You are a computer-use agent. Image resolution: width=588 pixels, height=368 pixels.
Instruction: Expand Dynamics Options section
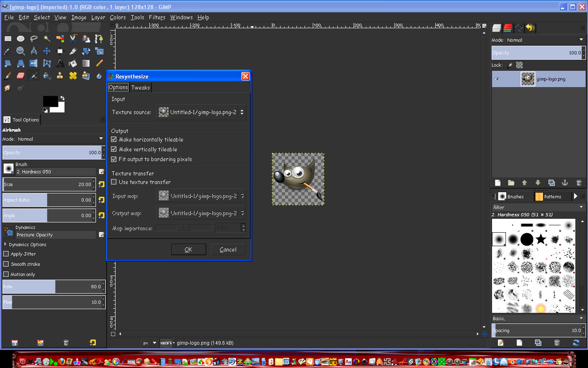(x=5, y=245)
